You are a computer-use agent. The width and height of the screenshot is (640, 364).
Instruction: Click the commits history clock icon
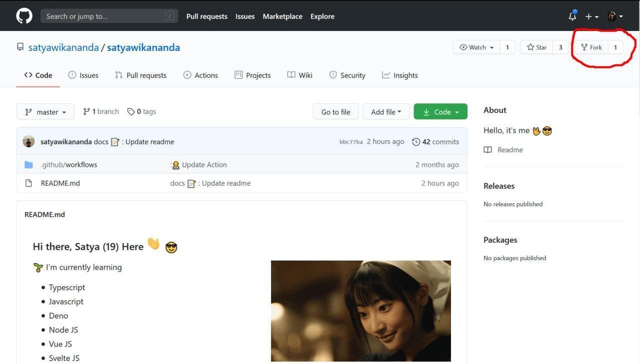[416, 142]
